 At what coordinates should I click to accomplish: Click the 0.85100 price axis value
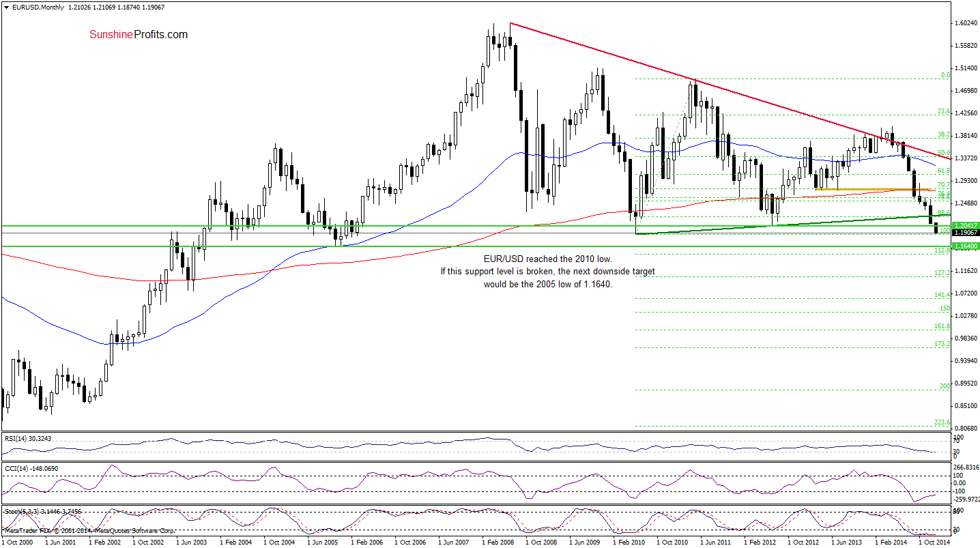point(965,405)
